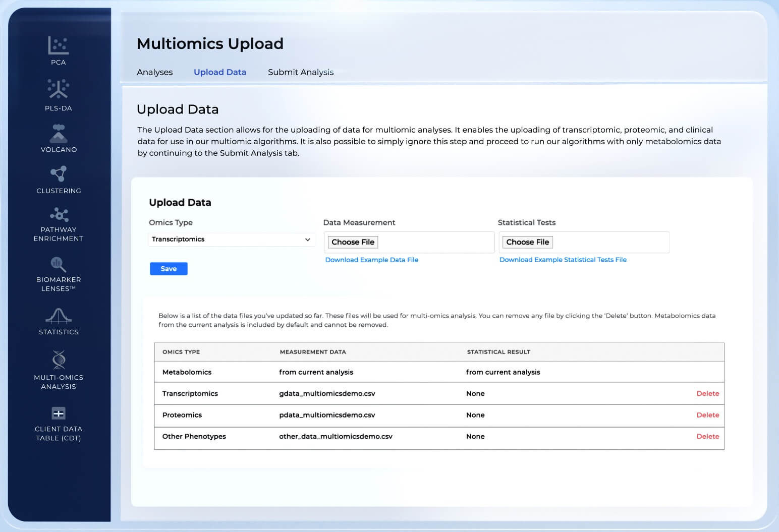Launch the Pathway Enrichment icon

59,214
